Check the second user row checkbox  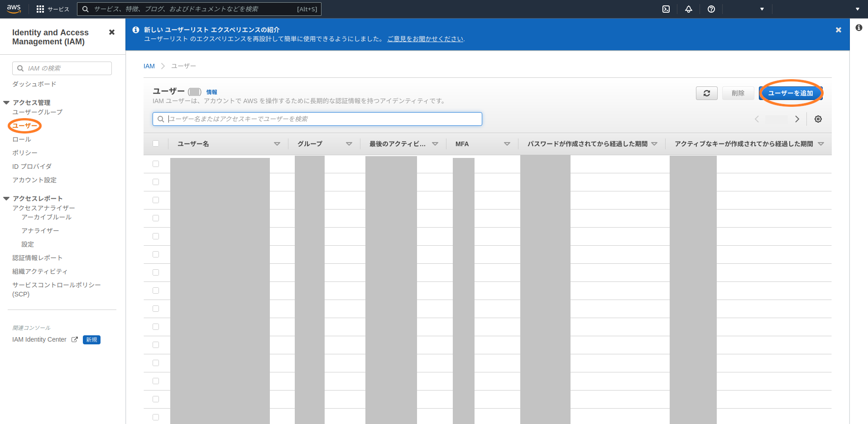tap(156, 182)
